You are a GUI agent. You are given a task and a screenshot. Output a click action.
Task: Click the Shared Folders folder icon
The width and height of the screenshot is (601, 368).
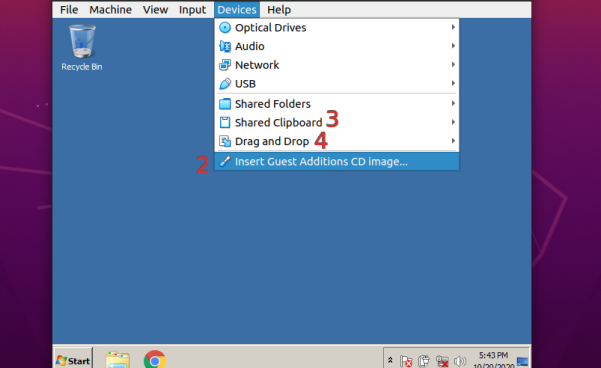pos(225,104)
